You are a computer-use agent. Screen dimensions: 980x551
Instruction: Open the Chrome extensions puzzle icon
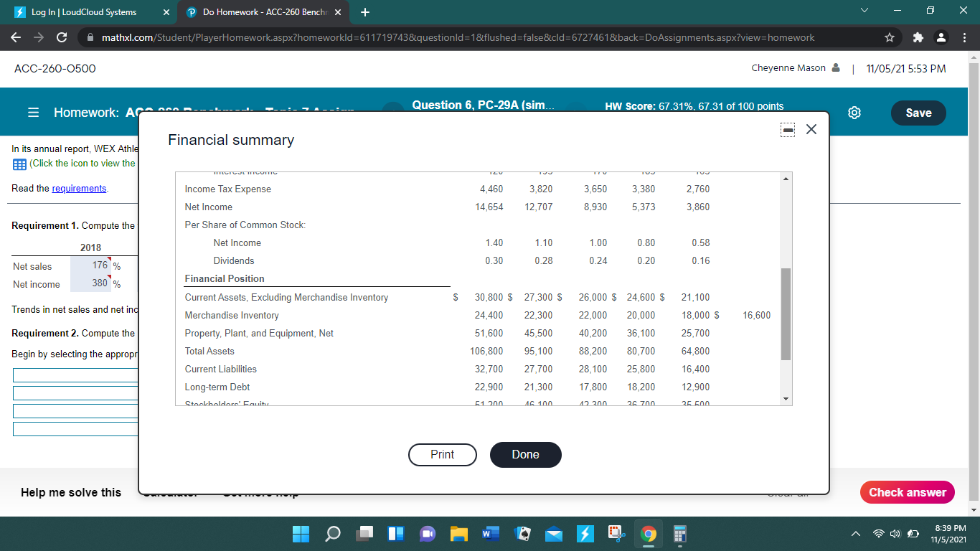918,37
